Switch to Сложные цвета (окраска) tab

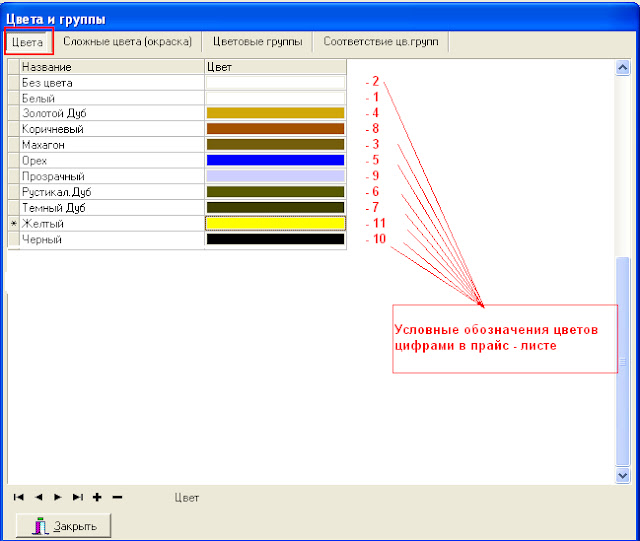tap(127, 42)
